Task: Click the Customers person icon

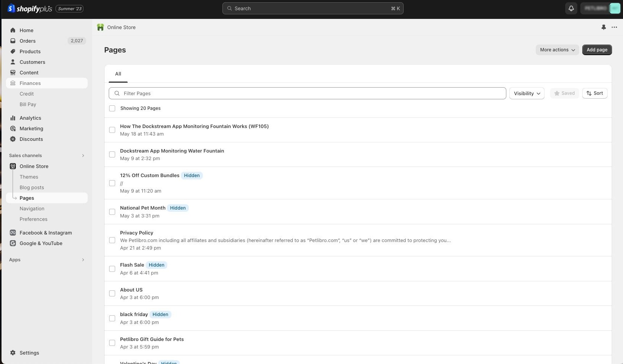Action: (13, 62)
